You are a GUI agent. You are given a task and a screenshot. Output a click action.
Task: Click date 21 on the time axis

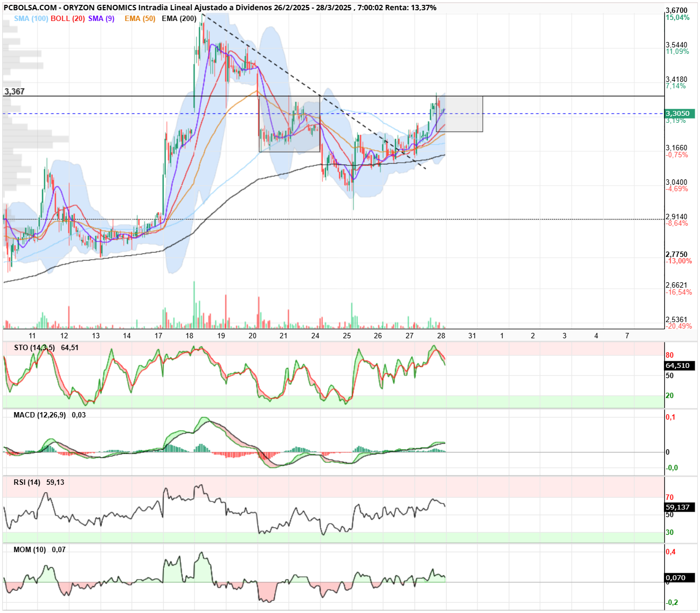[283, 336]
